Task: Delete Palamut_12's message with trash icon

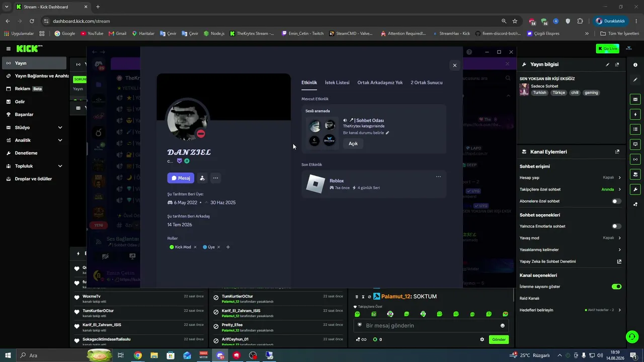Action: pyautogui.click(x=357, y=297)
